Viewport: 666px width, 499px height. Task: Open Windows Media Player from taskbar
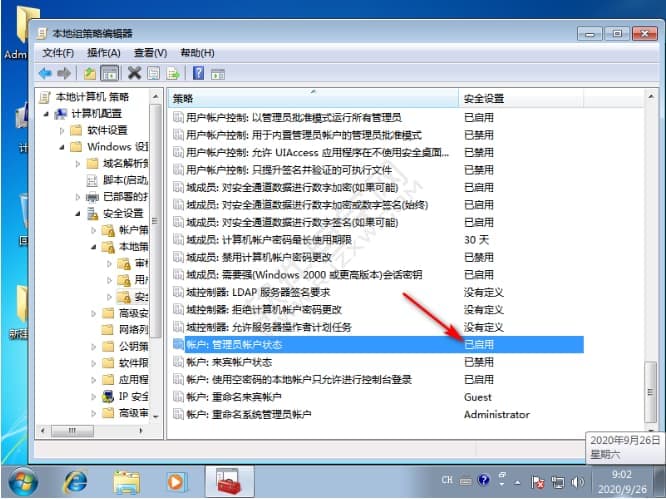(x=176, y=481)
